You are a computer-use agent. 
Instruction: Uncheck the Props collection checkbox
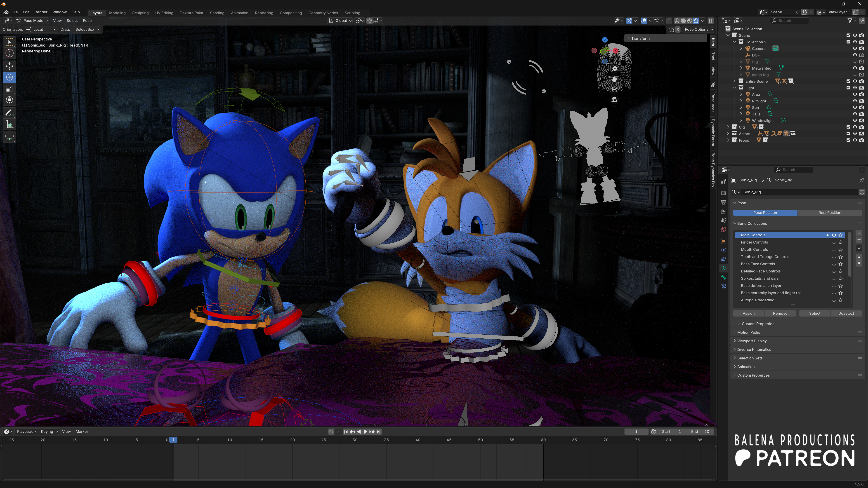(x=848, y=140)
